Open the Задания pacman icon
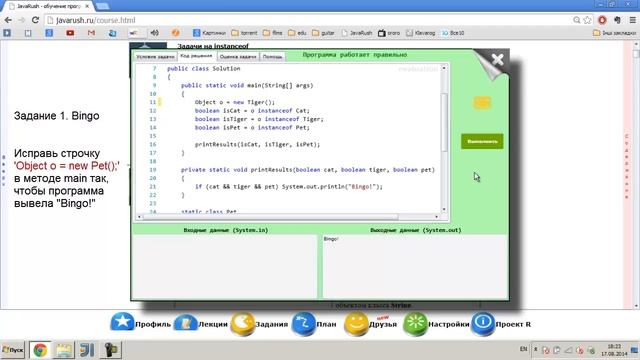The height and width of the screenshot is (360, 640). (242, 324)
